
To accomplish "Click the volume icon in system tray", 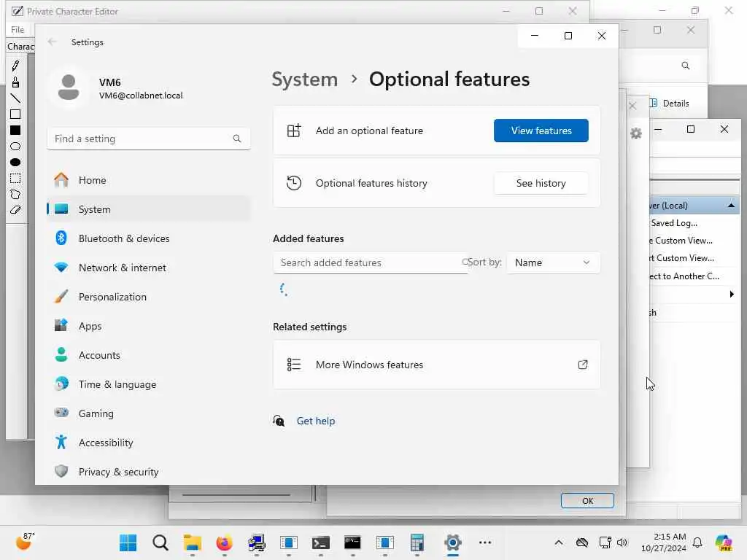I will [622, 542].
